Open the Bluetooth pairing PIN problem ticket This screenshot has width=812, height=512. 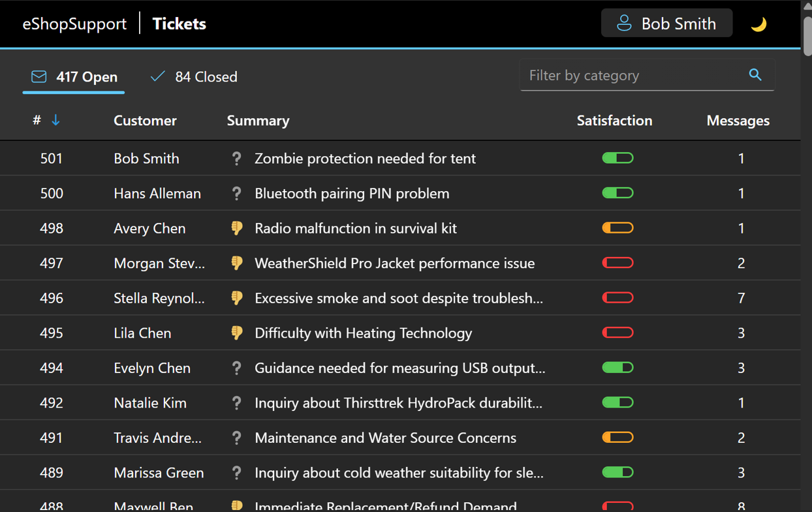352,194
